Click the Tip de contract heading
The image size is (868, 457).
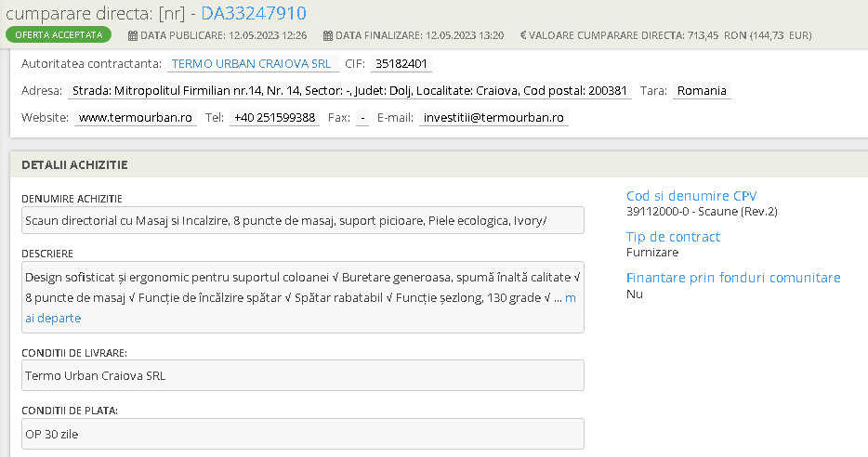[x=673, y=237]
